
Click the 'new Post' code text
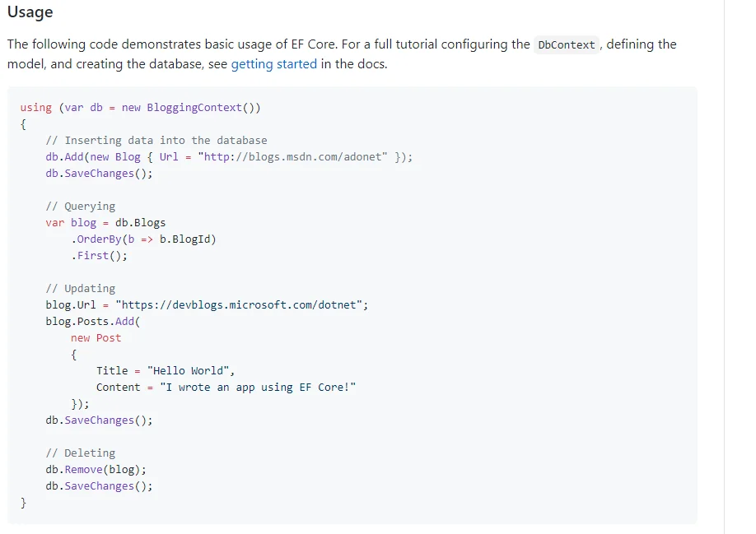[96, 338]
